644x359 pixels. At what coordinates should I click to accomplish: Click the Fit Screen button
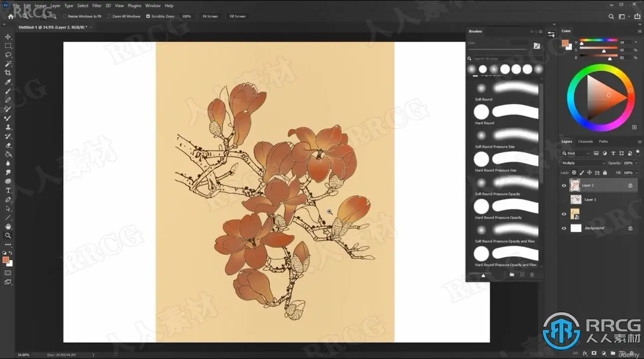coord(210,16)
